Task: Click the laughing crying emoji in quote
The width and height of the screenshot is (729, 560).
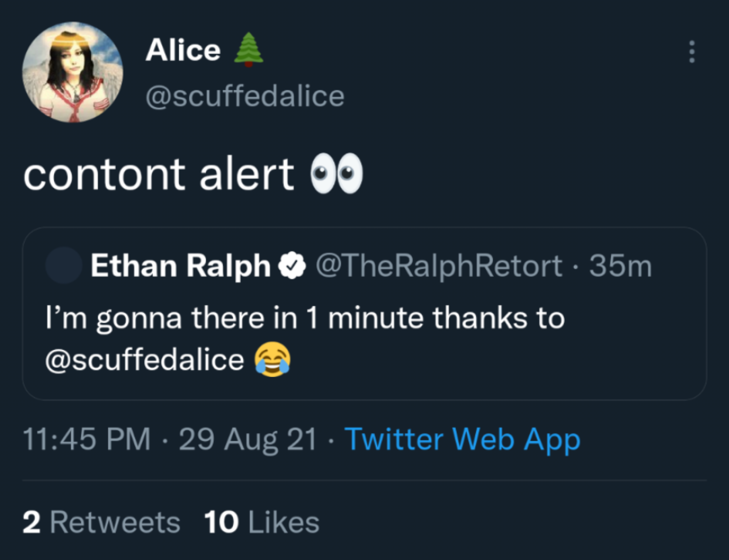Action: tap(272, 359)
